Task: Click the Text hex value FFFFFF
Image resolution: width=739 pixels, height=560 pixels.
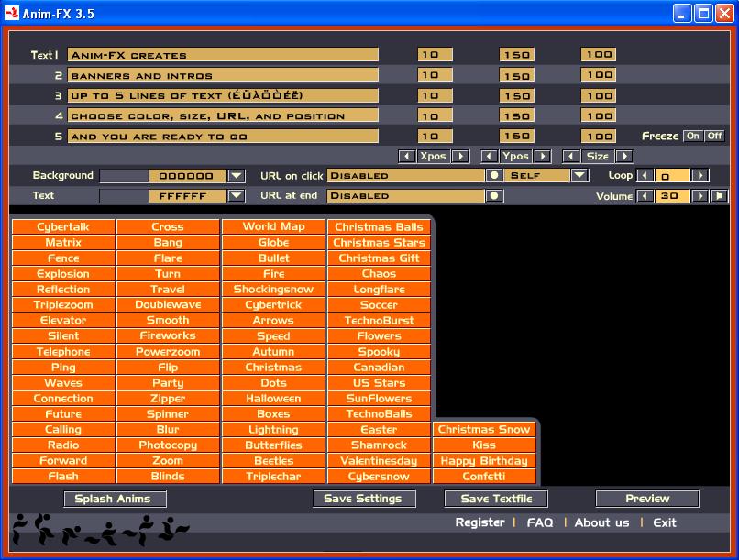Action: (187, 196)
